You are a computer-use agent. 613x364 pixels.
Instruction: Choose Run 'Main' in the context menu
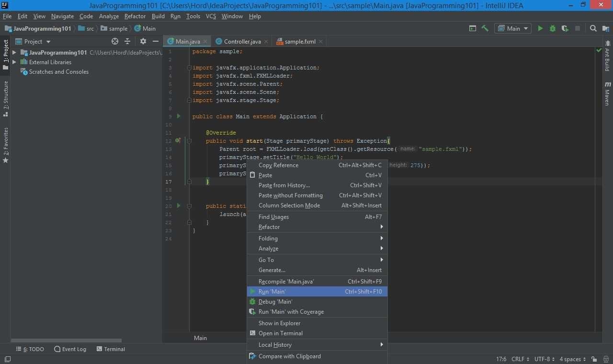pyautogui.click(x=317, y=292)
